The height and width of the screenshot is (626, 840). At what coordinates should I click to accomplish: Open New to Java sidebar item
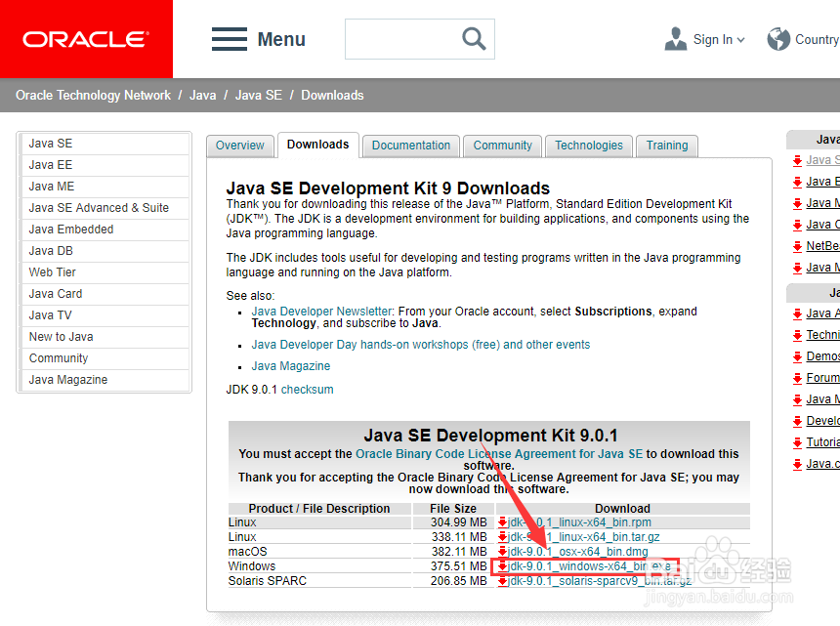[x=105, y=336]
